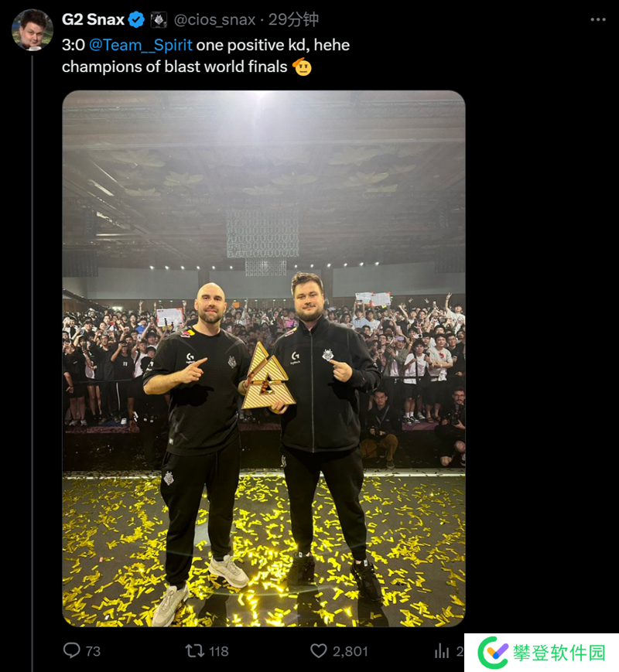Open the trophy photo in the tweet
619x672 pixels.
coord(264,358)
